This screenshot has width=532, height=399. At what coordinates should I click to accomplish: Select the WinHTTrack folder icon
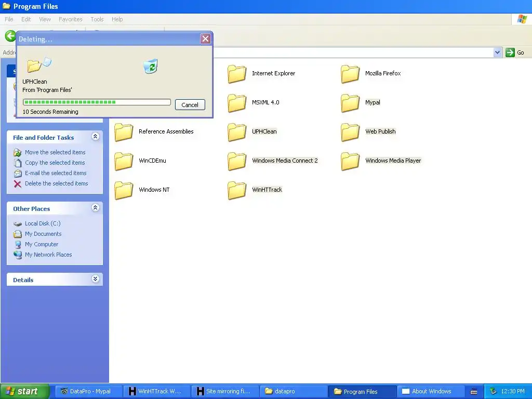(237, 191)
